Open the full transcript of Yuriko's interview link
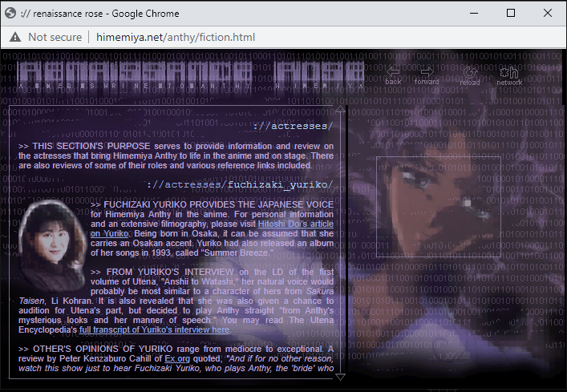Viewport: 567px width, 392px height. (x=154, y=329)
